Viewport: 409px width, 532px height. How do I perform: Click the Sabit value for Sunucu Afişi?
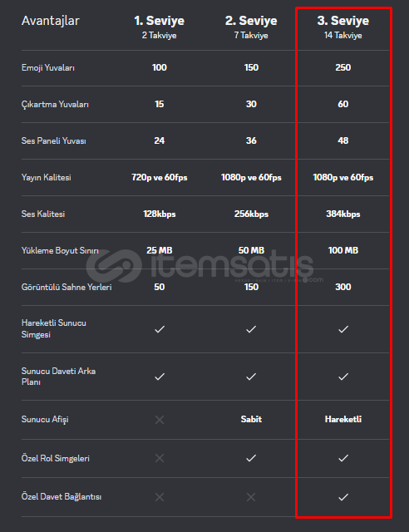[251, 419]
